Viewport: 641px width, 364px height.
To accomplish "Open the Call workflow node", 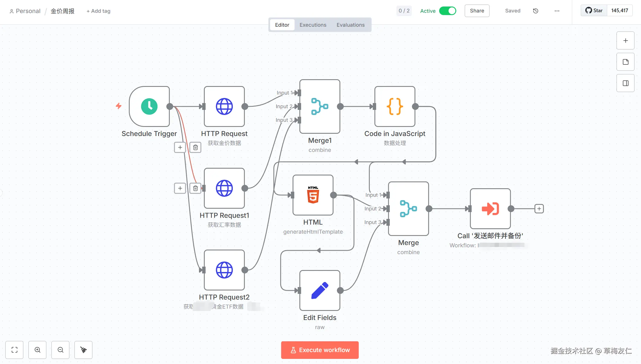I will coord(490,209).
